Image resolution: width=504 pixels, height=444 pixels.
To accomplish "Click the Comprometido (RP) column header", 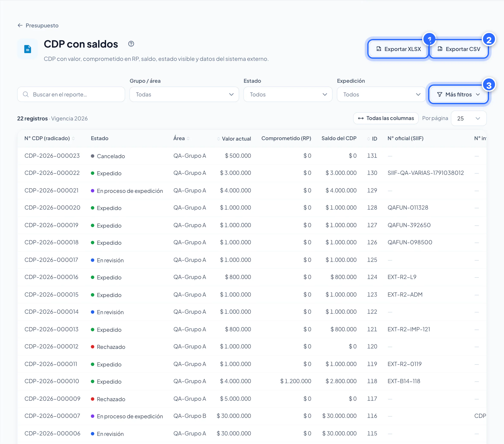I will (x=286, y=139).
